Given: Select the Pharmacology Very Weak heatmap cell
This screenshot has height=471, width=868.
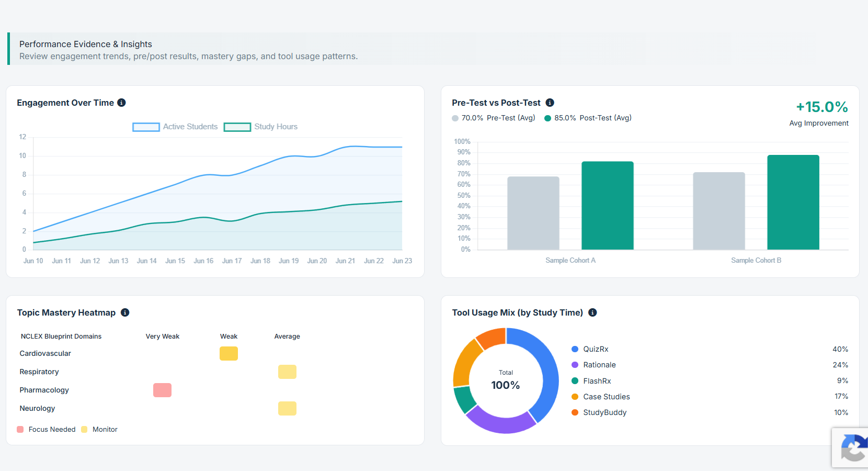Looking at the screenshot, I should pos(162,390).
